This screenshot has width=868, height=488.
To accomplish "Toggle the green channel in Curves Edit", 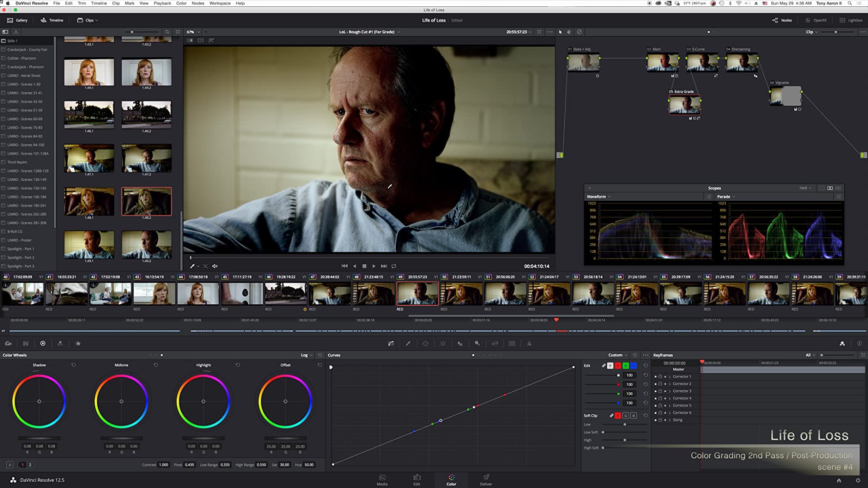I will pyautogui.click(x=625, y=366).
